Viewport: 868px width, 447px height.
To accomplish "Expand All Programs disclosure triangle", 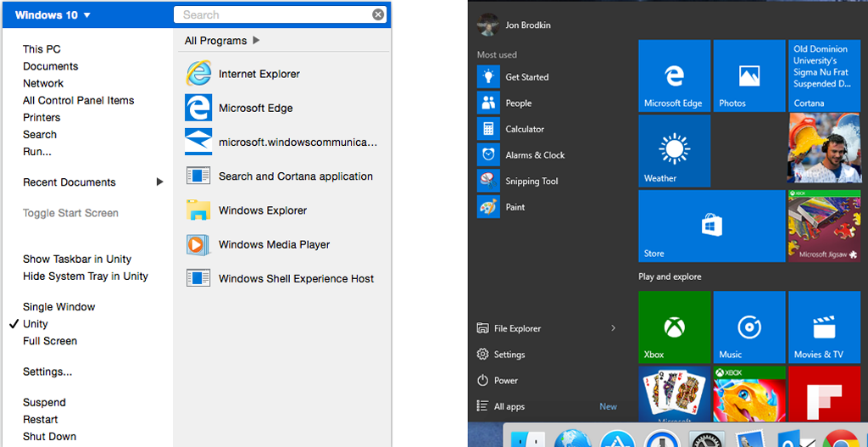I will (x=256, y=41).
